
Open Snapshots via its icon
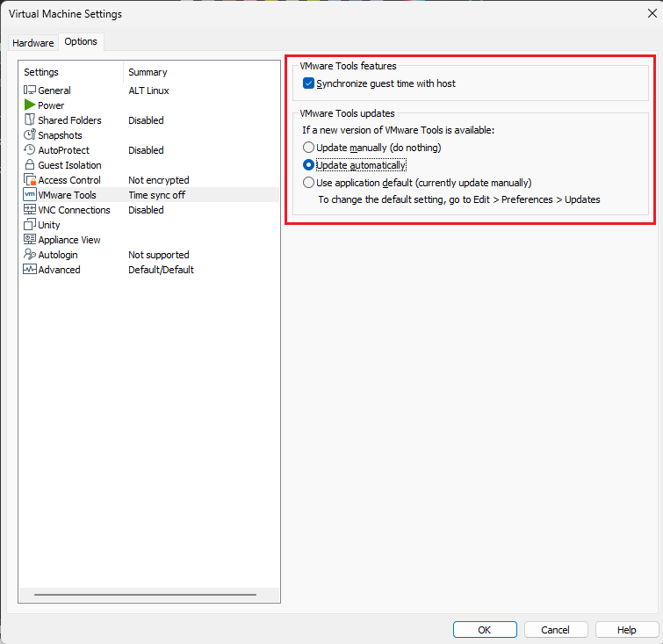coord(30,135)
